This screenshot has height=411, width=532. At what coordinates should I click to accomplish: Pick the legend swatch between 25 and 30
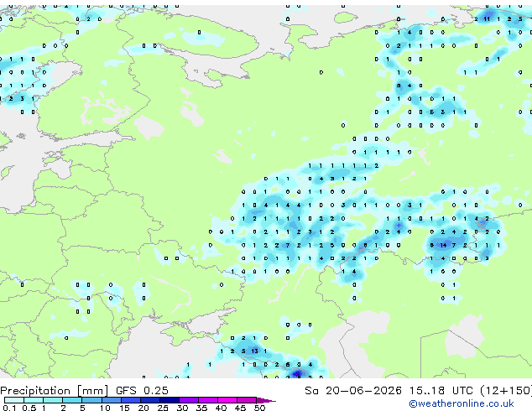169,400
